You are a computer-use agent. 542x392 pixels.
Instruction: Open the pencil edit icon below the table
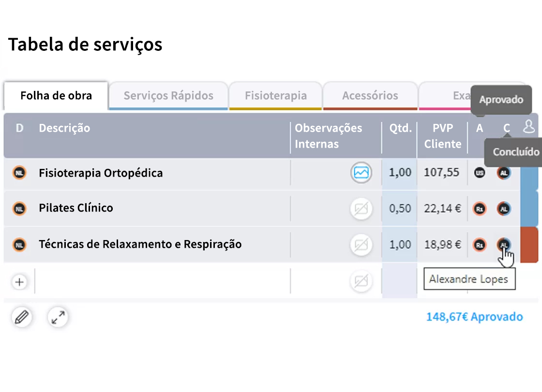[21, 317]
